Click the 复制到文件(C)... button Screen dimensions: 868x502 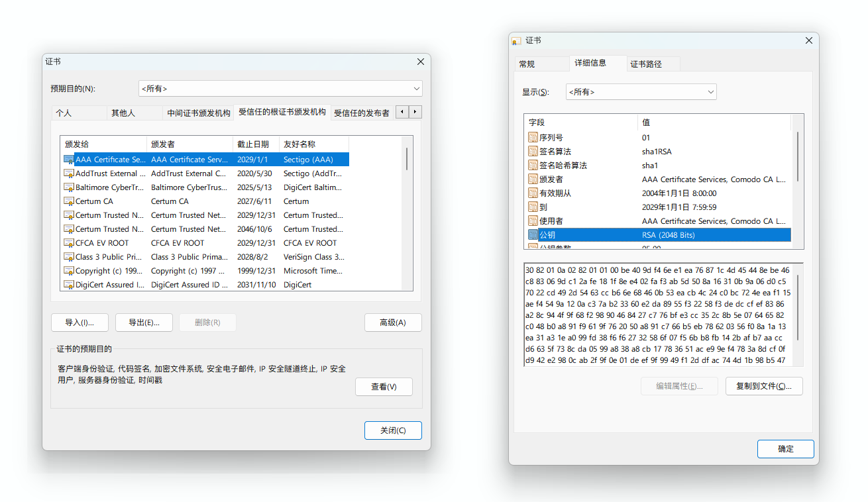[764, 386]
